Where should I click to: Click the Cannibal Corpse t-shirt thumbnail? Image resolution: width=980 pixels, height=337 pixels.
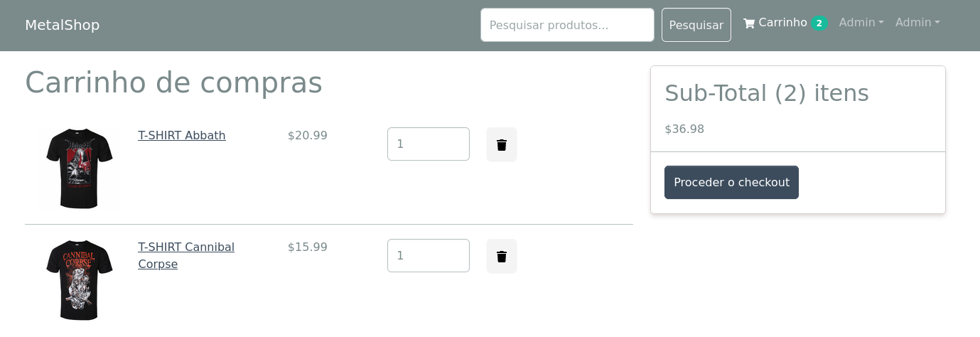(x=79, y=280)
